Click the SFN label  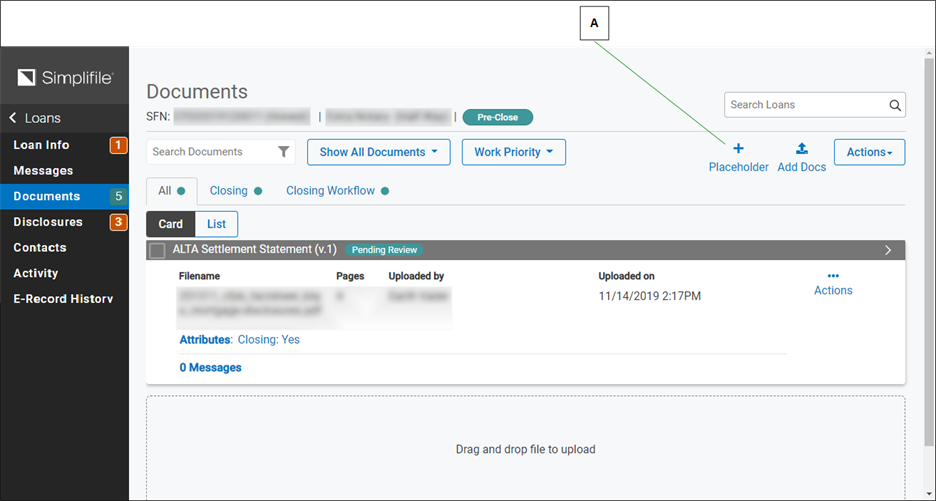click(158, 116)
